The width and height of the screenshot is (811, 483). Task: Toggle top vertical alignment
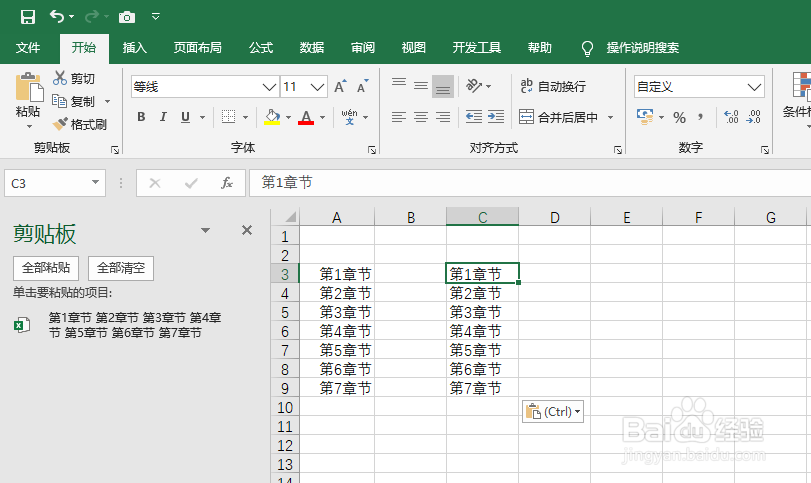(399, 85)
